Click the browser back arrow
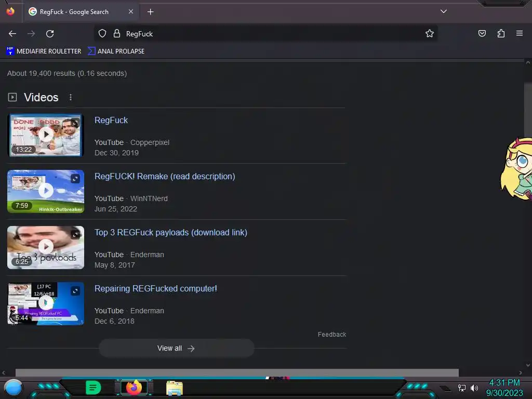Image resolution: width=532 pixels, height=399 pixels. pos(12,34)
